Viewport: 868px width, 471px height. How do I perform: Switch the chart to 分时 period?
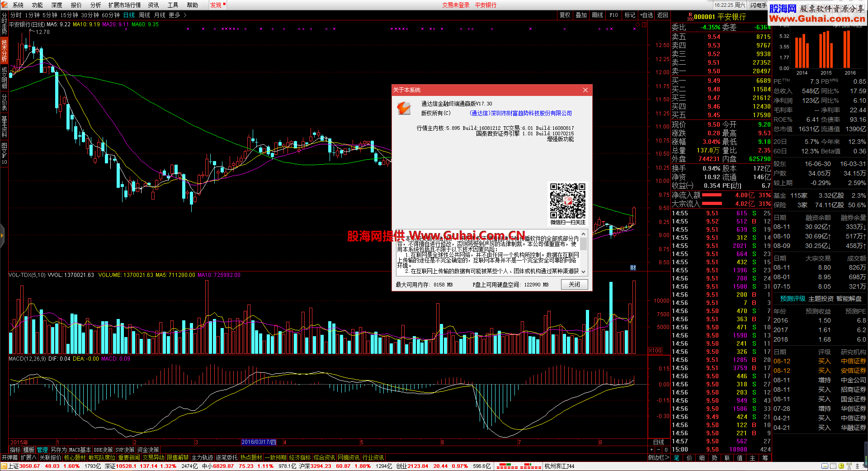16,15
